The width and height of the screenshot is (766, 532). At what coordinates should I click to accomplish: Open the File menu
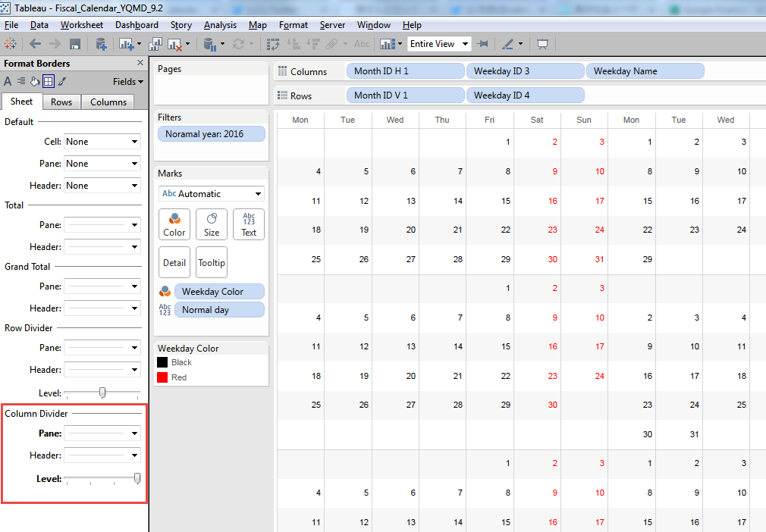pos(11,25)
